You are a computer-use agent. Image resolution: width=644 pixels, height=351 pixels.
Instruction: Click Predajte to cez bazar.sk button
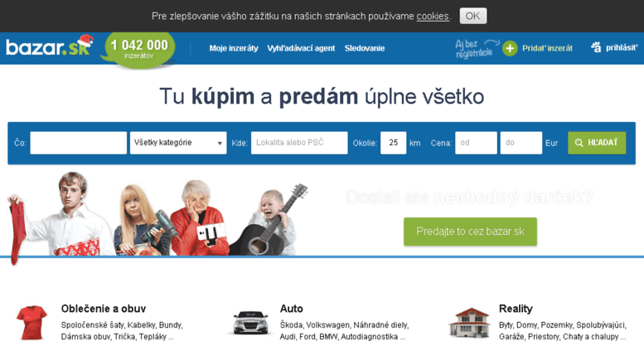pyautogui.click(x=470, y=232)
